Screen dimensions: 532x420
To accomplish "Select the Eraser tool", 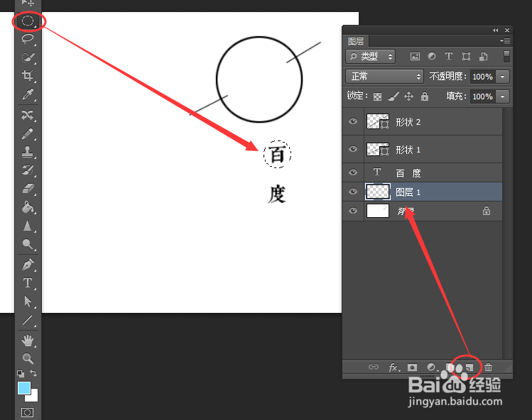I will coord(28,188).
